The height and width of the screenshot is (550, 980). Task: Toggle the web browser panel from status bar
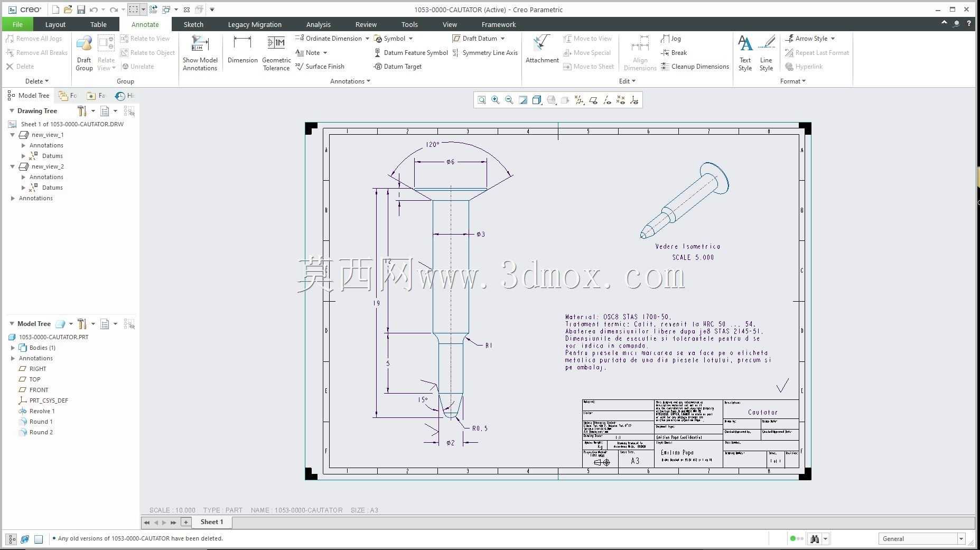(25, 539)
